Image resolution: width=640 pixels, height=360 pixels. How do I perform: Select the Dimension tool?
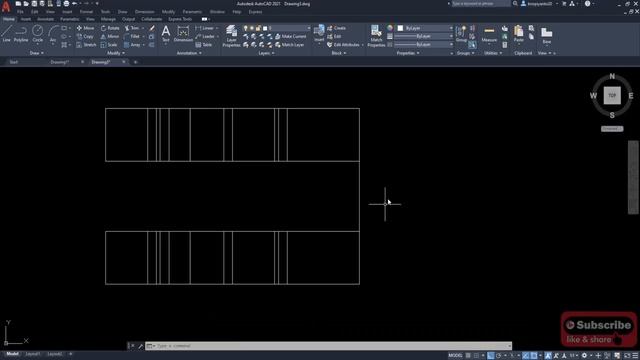[x=183, y=33]
